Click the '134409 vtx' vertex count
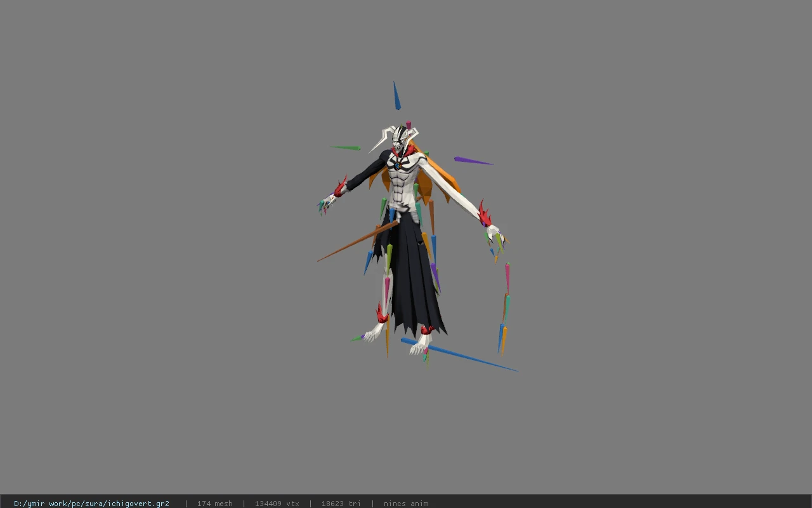This screenshot has height=508, width=812. (x=277, y=504)
